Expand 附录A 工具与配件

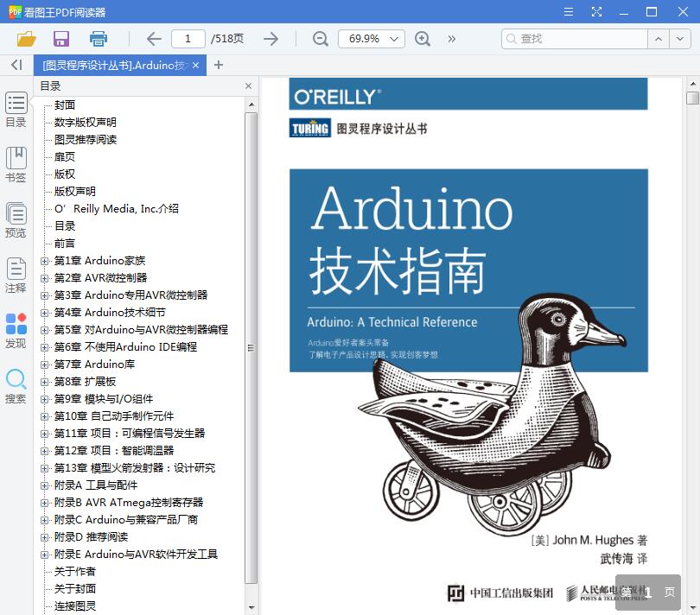pyautogui.click(x=44, y=485)
